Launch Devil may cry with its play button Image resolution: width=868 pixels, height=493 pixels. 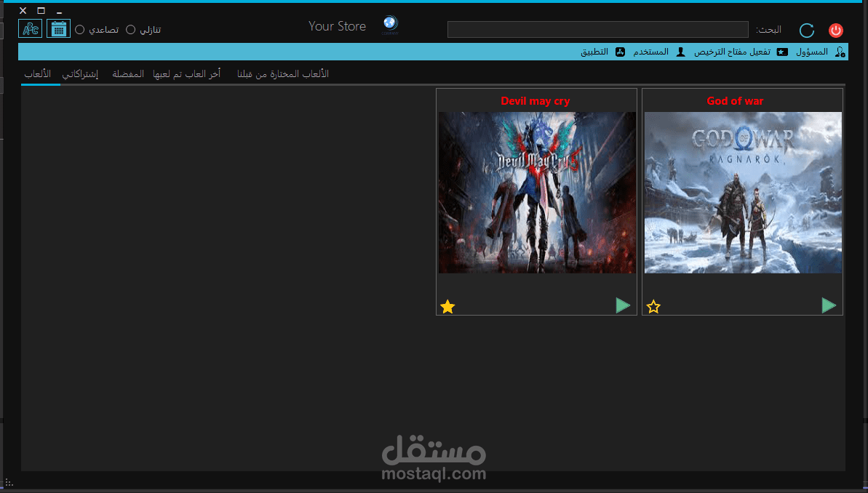pyautogui.click(x=623, y=305)
